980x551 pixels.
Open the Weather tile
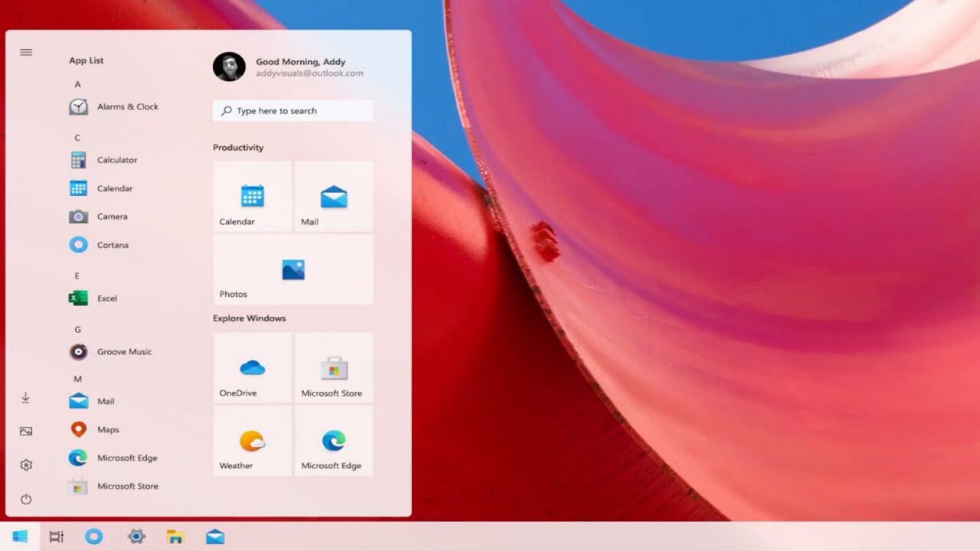[x=253, y=440]
